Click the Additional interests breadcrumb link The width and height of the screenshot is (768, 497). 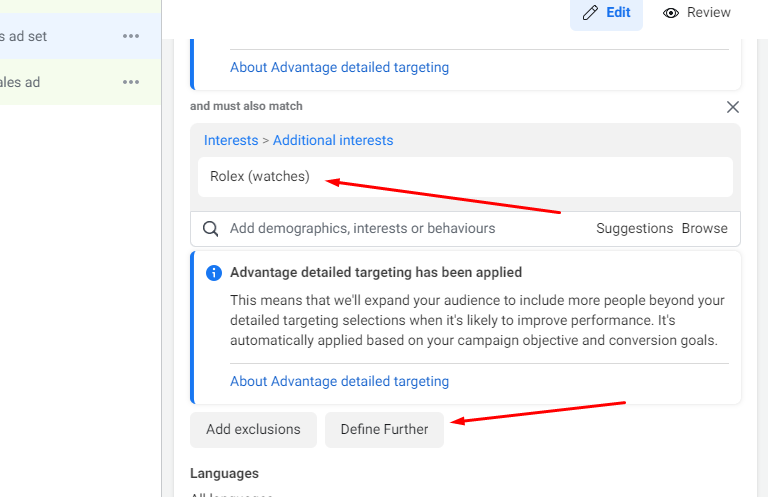[x=333, y=141]
